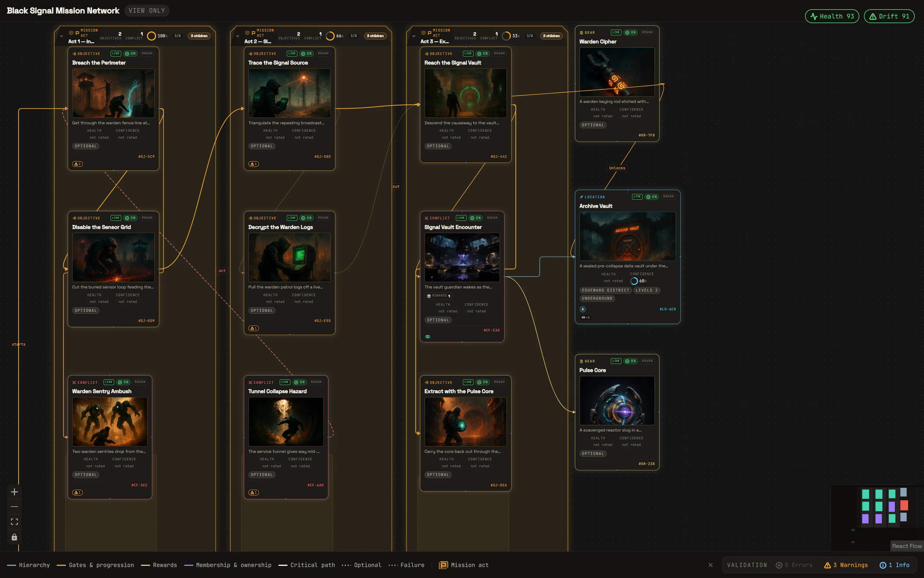
Task: Open the Pulse Core reactor thumbnail
Action: click(x=617, y=401)
